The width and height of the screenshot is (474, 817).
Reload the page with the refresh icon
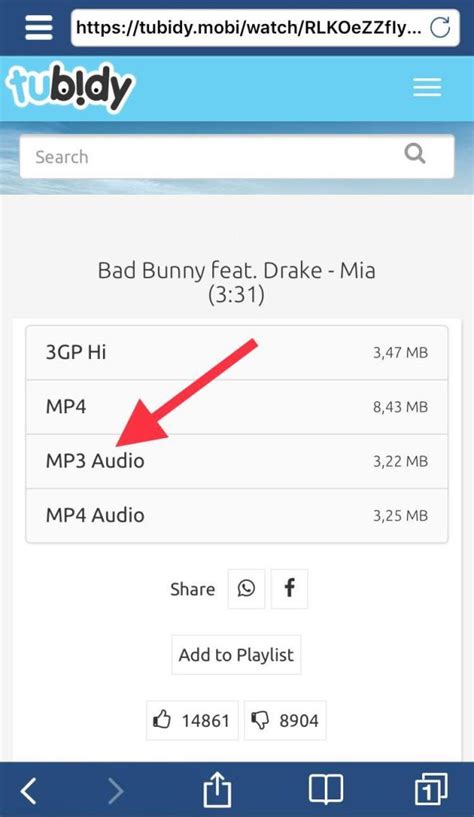coord(440,27)
